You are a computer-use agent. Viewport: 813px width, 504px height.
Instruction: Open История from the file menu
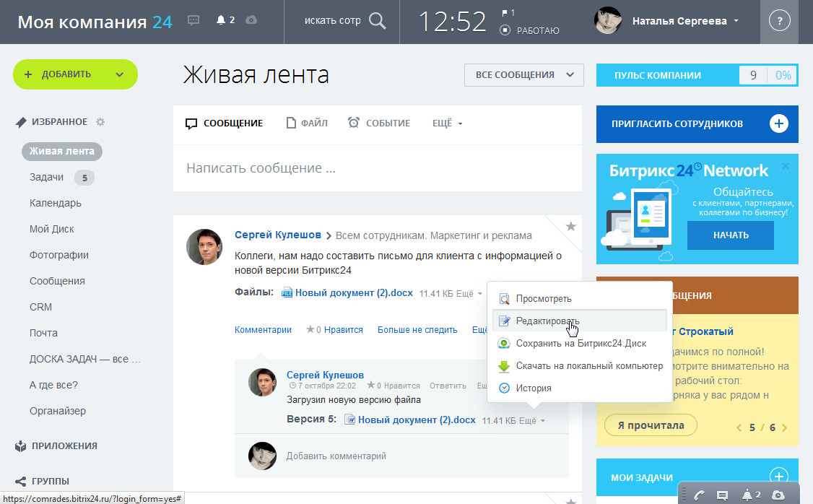tap(580, 388)
